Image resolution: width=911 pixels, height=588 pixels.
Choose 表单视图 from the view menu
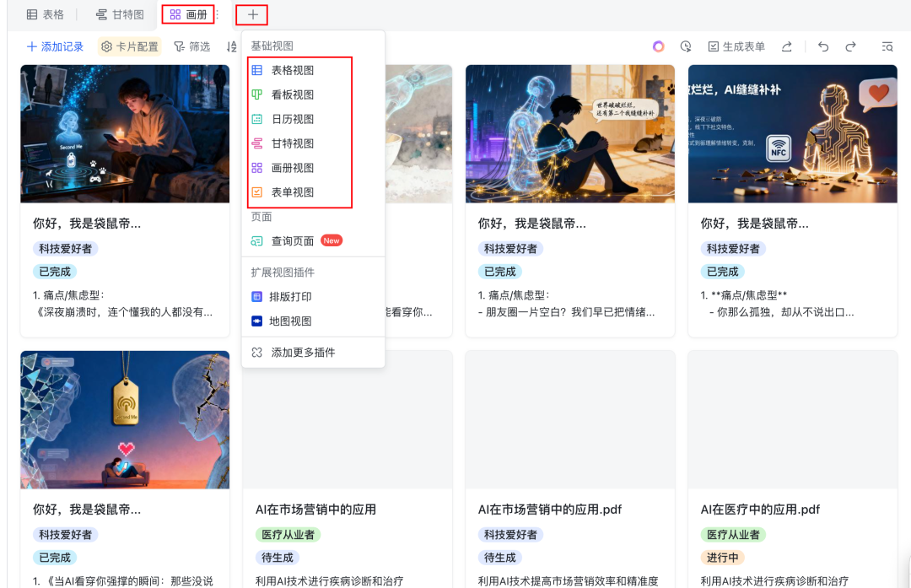pos(290,192)
